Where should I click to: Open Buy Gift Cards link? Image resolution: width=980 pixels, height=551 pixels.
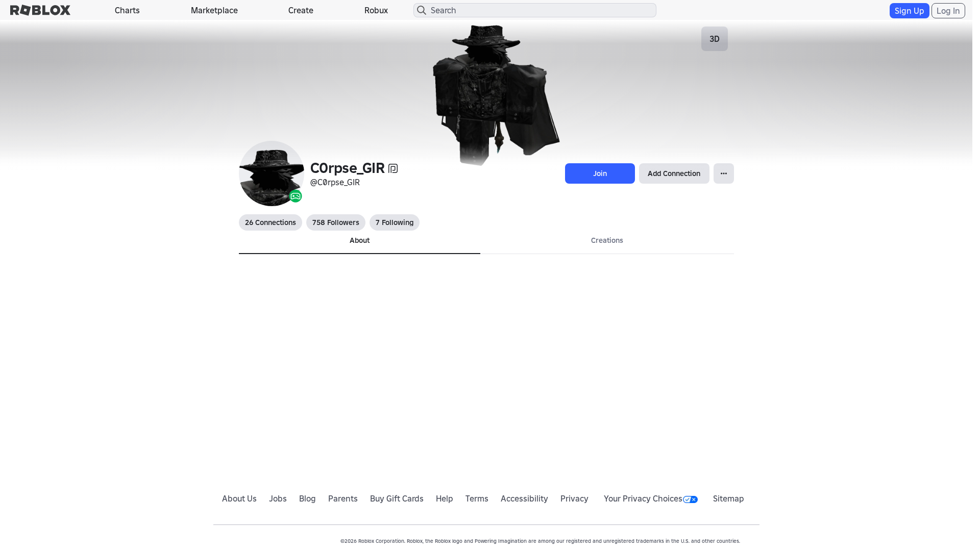[397, 499]
